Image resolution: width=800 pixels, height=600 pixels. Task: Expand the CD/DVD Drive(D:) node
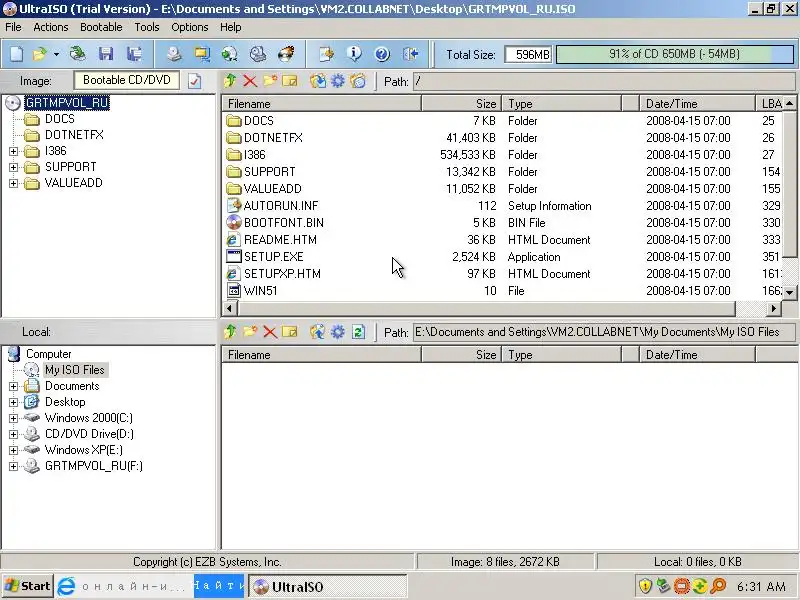coord(13,434)
